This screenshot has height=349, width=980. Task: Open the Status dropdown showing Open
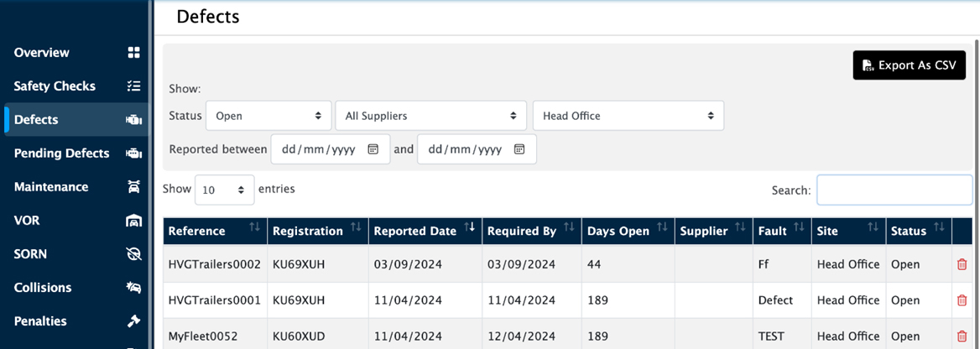pos(268,116)
